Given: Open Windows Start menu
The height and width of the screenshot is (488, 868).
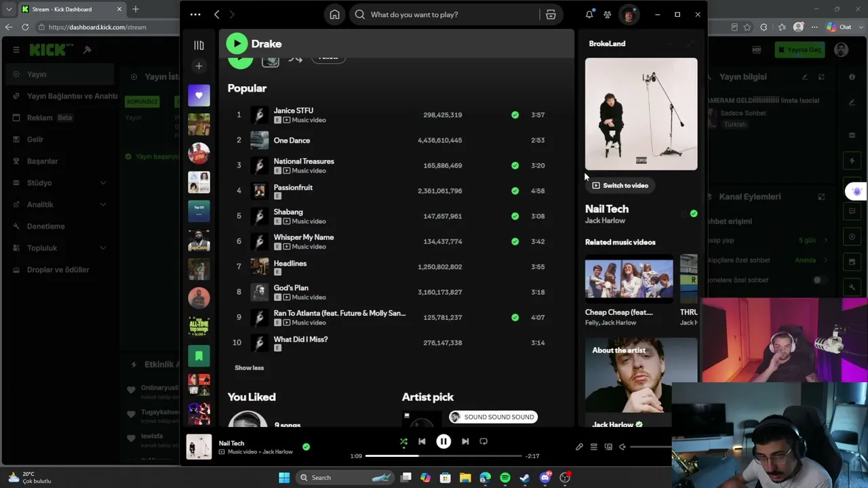Looking at the screenshot, I should (284, 478).
